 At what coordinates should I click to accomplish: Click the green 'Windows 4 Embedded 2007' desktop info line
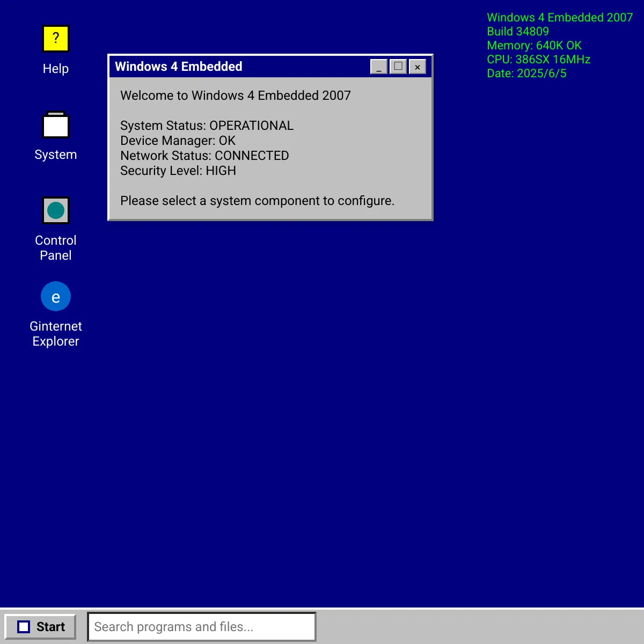(560, 18)
